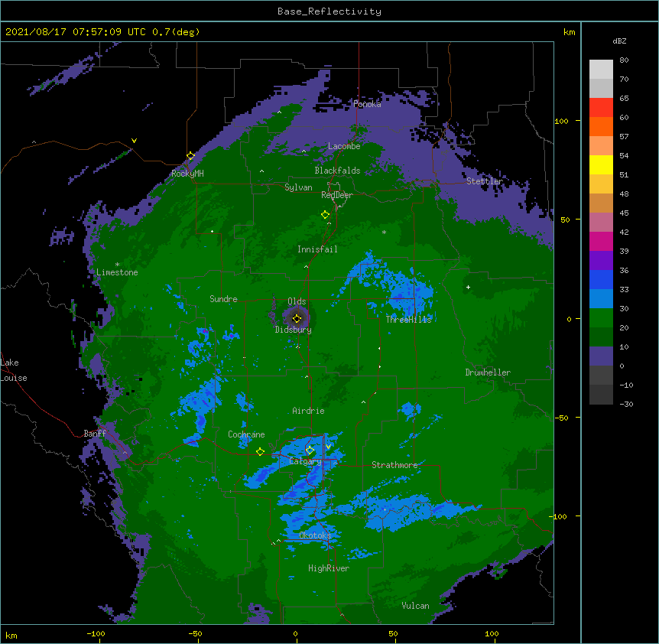Screen dimensions: 659x644
Task: Click the Sundre label
Action: [x=223, y=299]
